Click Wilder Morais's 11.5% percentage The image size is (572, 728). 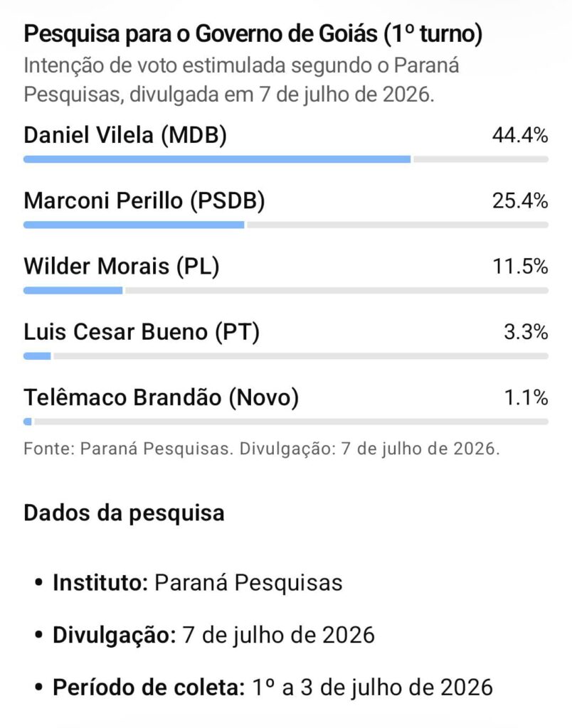pyautogui.click(x=521, y=267)
